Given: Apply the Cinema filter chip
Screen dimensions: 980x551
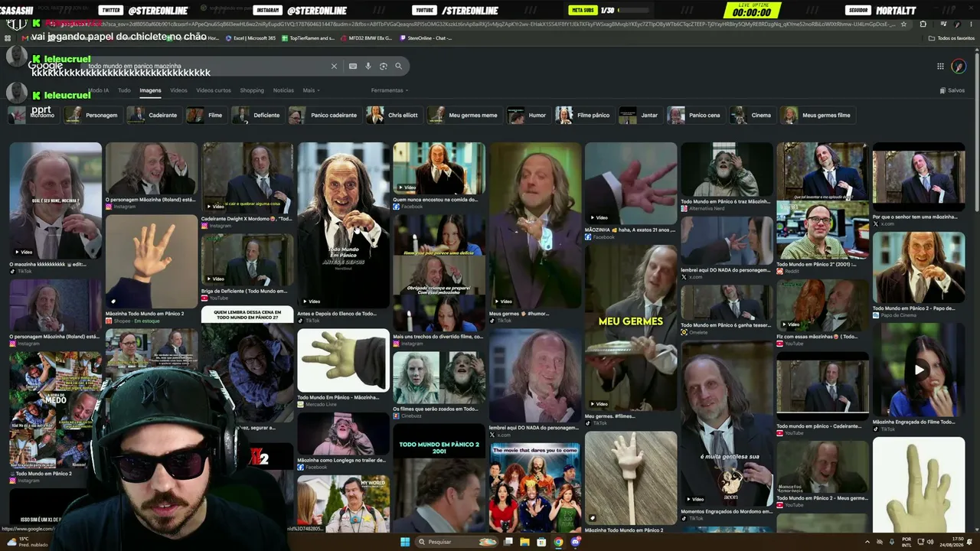Looking at the screenshot, I should (x=752, y=115).
